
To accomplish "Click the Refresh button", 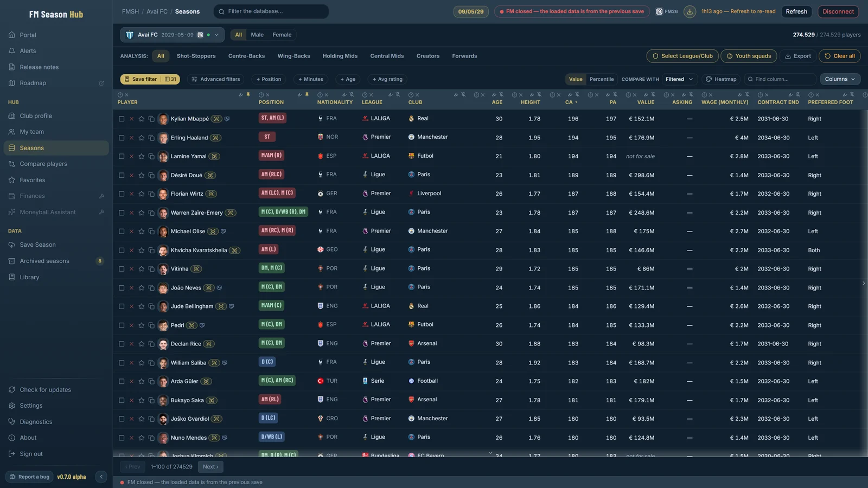I will [796, 11].
